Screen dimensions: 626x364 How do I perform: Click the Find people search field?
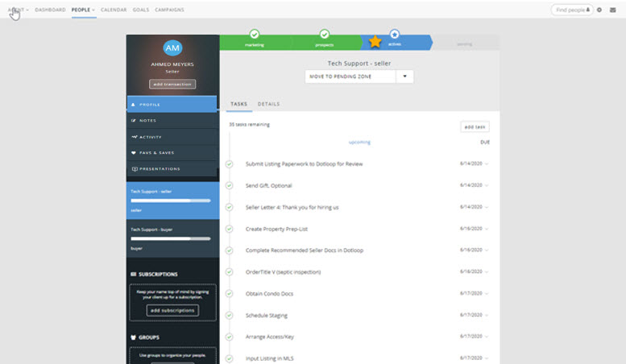click(x=572, y=10)
